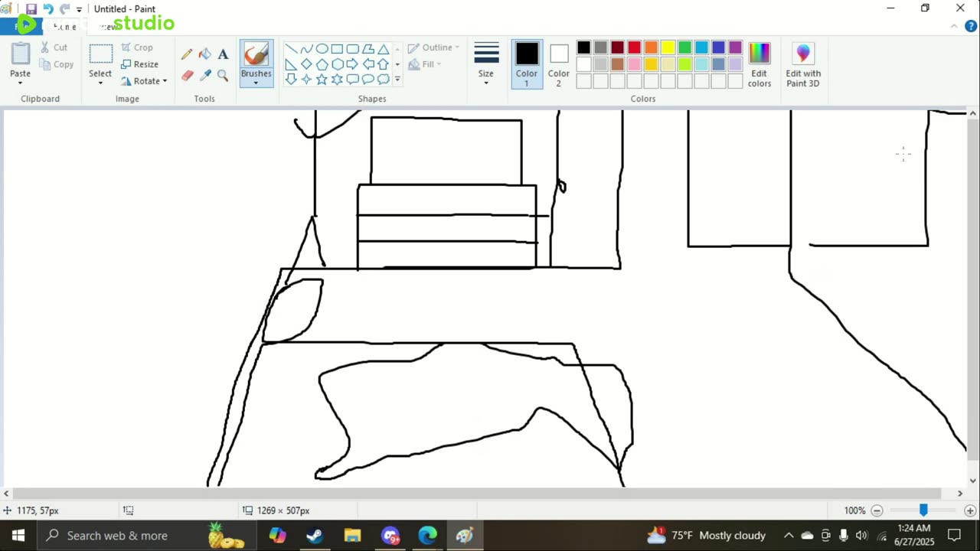
Task: Open the shape Fill dropdown
Action: pyautogui.click(x=424, y=64)
